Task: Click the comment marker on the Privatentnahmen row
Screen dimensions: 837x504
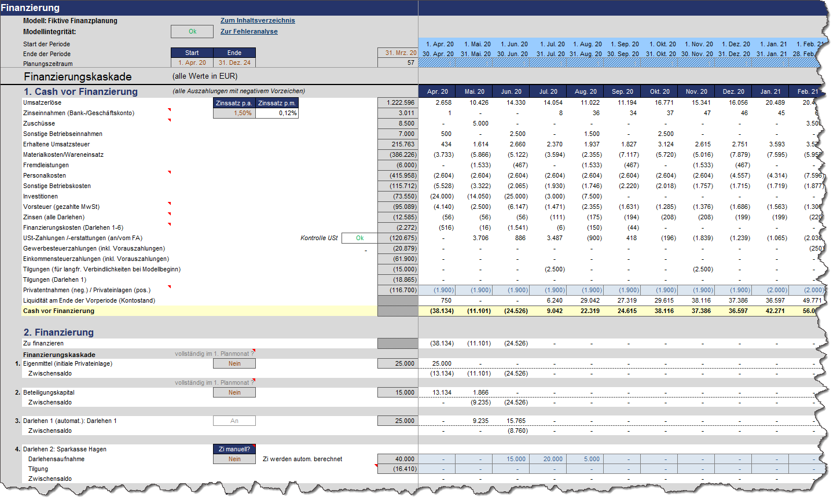Action: [x=169, y=286]
